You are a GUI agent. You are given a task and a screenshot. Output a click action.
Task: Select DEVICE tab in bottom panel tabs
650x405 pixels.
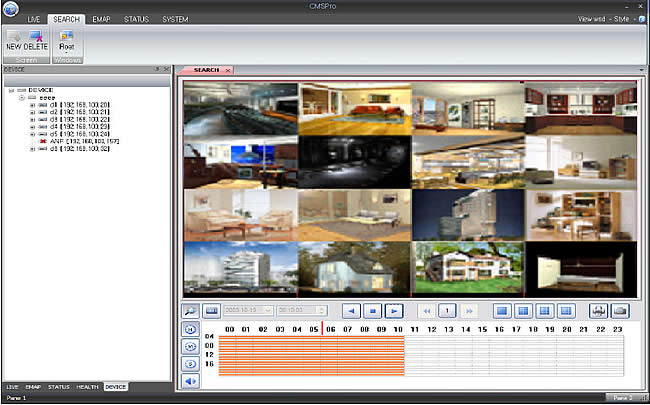116,387
